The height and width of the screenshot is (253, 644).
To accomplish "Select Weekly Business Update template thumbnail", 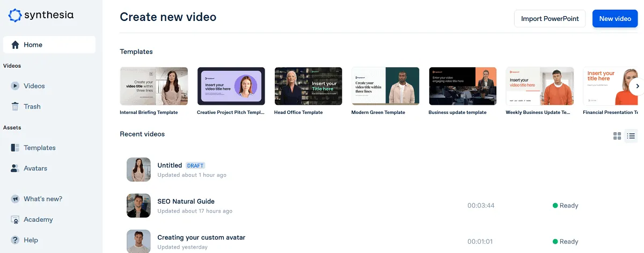I will click(x=540, y=86).
